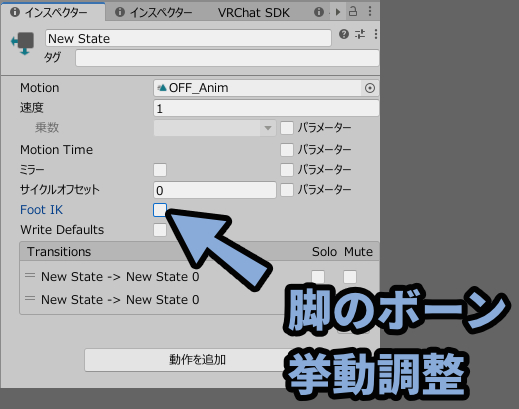Click the 動作を追加 (Add Behaviour) button
The width and height of the screenshot is (519, 409).
tap(197, 360)
